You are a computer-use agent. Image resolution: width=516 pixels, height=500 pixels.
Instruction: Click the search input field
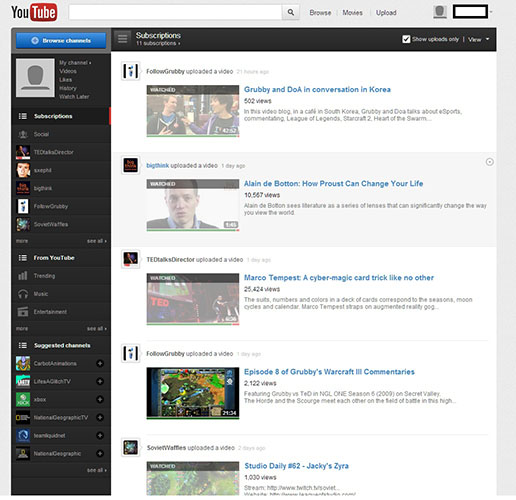[175, 12]
